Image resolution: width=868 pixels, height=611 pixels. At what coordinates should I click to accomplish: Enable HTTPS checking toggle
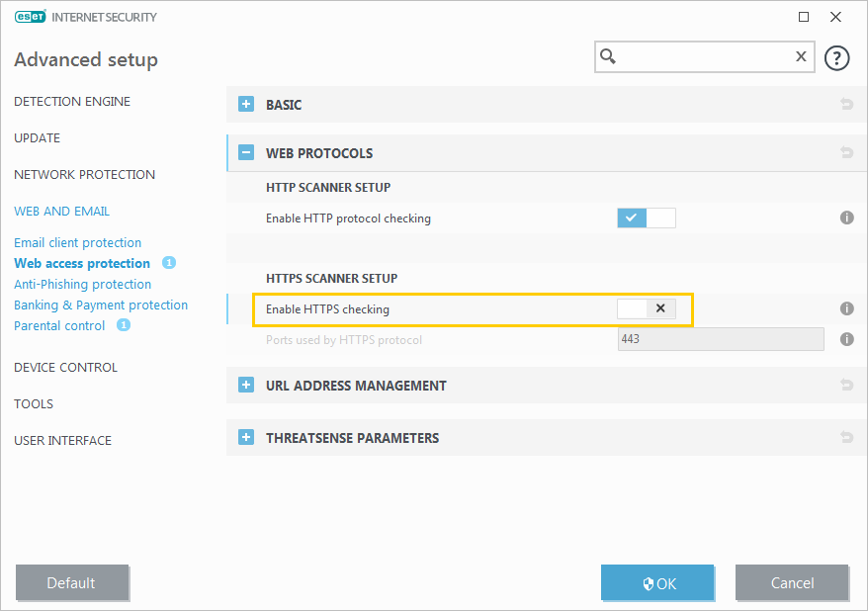pyautogui.click(x=646, y=308)
